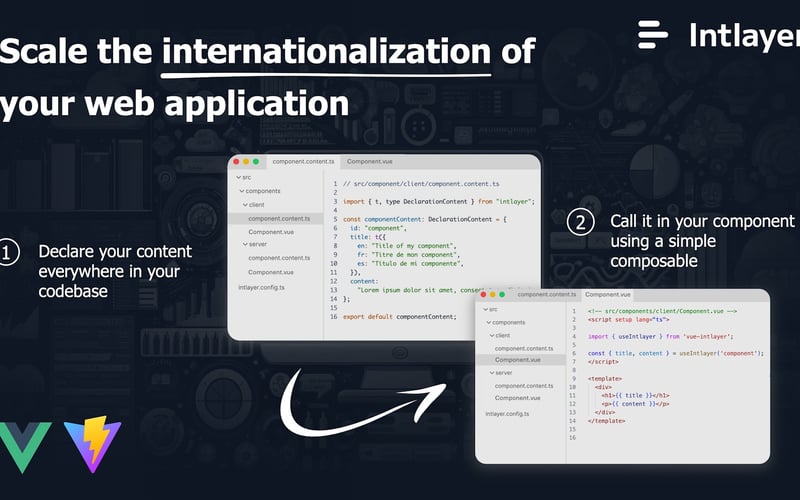Switch to the component.content.ts tab in the front window
The height and width of the screenshot is (500, 800).
[x=546, y=295]
